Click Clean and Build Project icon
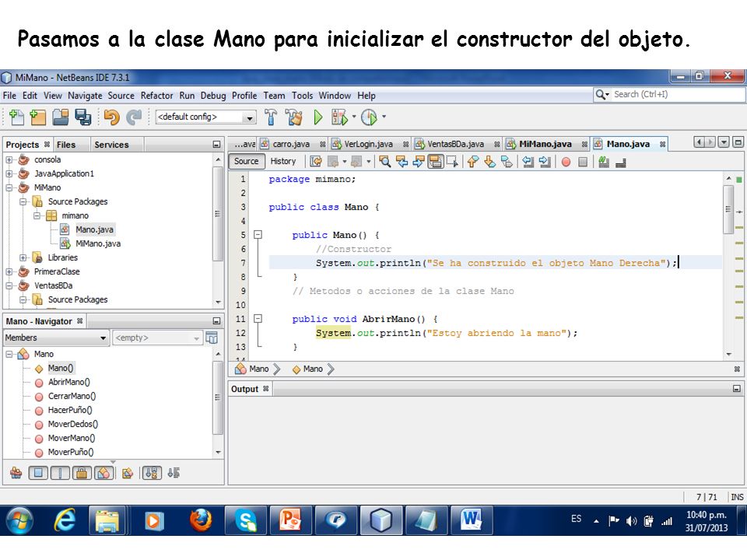The width and height of the screenshot is (747, 560). coord(294,117)
